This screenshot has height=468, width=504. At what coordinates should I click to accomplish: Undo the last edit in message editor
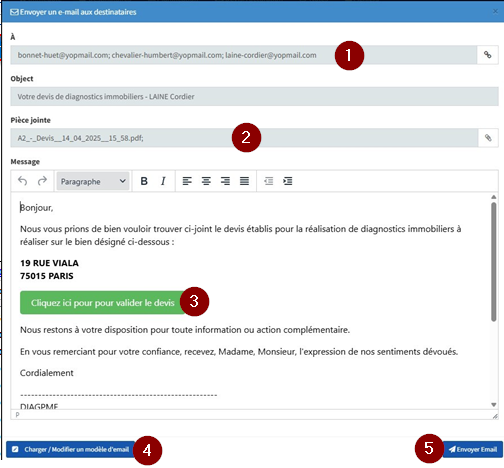pos(23,181)
